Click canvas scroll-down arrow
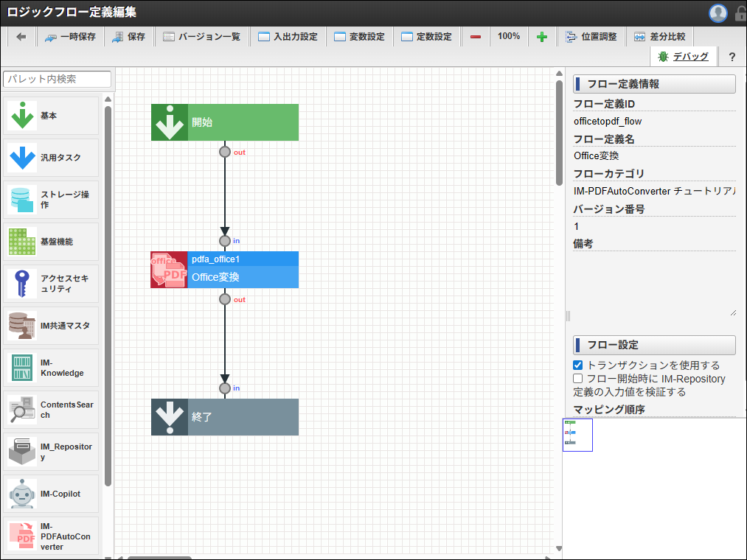 [x=559, y=548]
